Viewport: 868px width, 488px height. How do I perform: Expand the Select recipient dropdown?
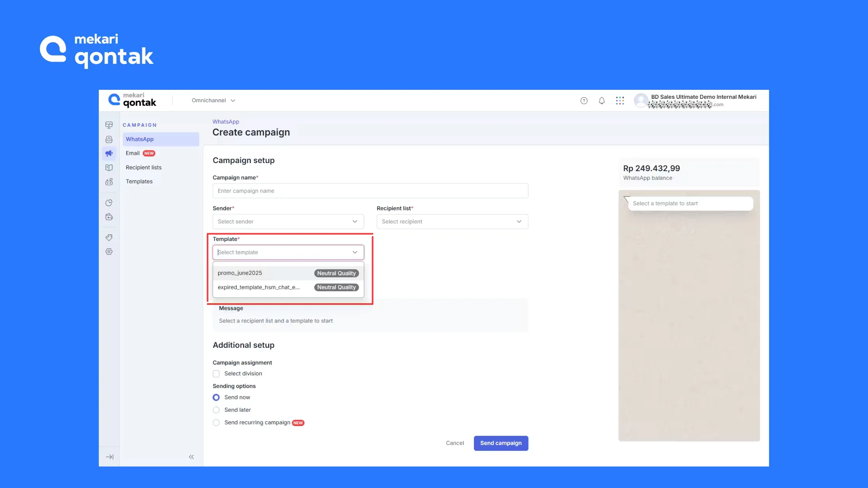[x=452, y=222]
